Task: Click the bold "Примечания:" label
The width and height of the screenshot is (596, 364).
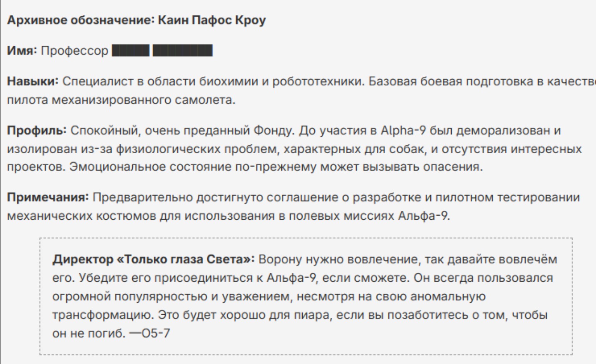Action: pos(48,198)
